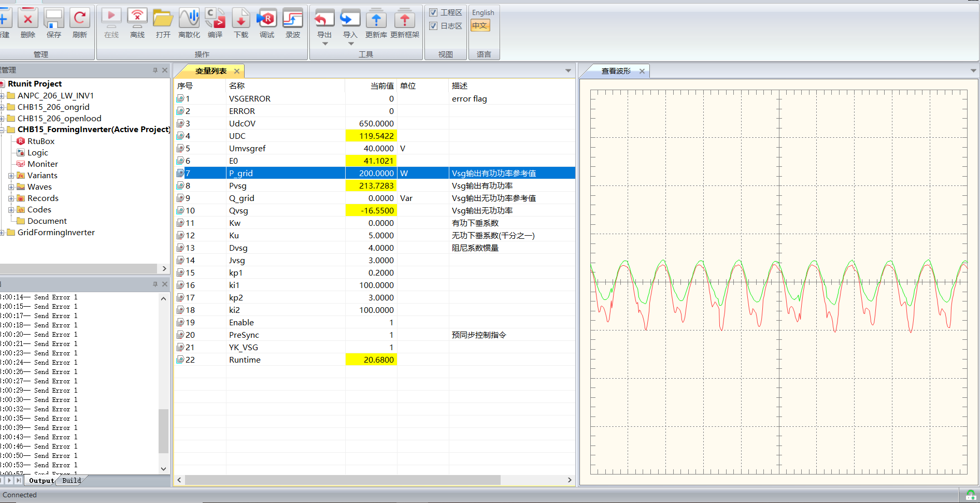Pin the output log panel

pyautogui.click(x=155, y=284)
